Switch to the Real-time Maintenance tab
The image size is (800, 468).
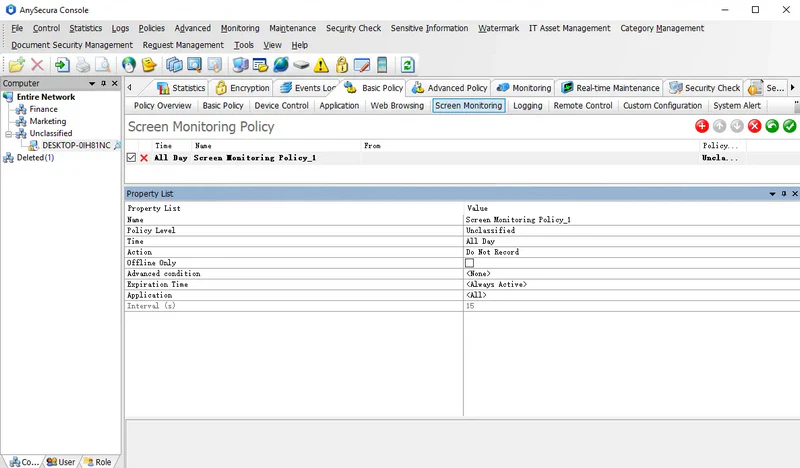pos(610,88)
